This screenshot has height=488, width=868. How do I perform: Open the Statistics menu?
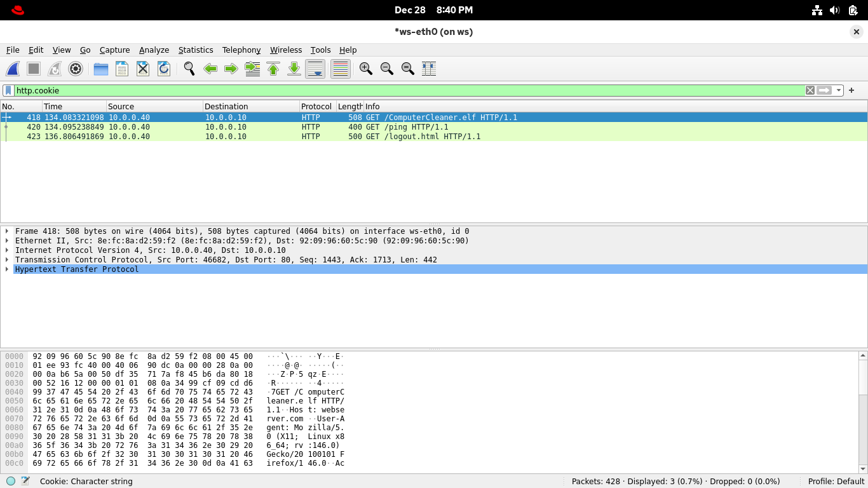click(195, 50)
